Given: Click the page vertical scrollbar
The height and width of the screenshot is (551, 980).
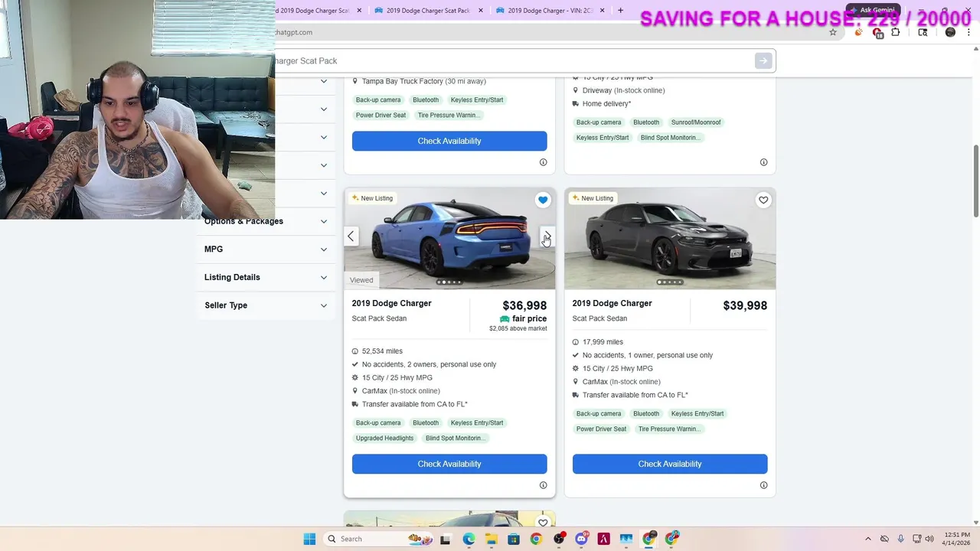Looking at the screenshot, I should pyautogui.click(x=975, y=181).
